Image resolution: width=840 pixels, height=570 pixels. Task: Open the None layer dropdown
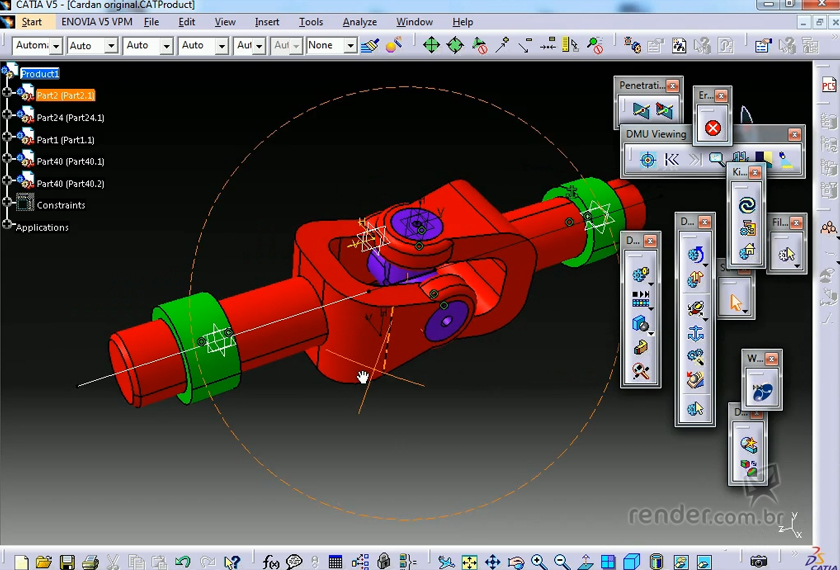pyautogui.click(x=350, y=46)
